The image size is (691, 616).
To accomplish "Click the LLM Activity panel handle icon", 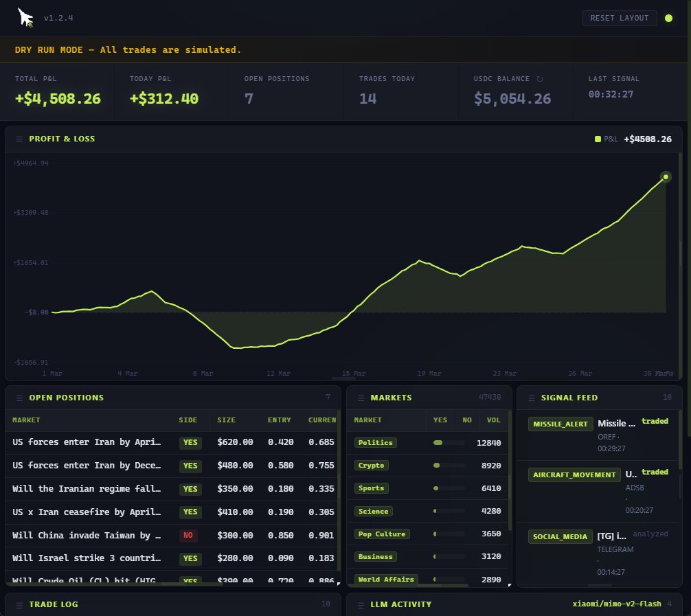I will tap(361, 605).
